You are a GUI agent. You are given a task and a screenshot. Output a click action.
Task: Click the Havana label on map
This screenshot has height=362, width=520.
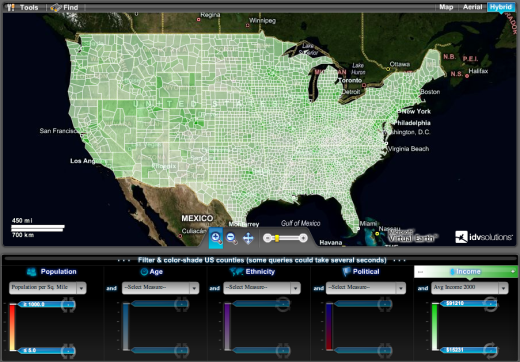coord(331,243)
